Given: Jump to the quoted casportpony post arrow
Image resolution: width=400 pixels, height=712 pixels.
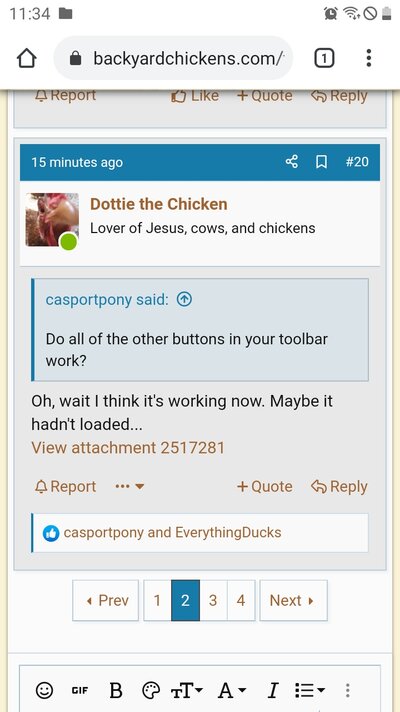Looking at the screenshot, I should tap(184, 299).
